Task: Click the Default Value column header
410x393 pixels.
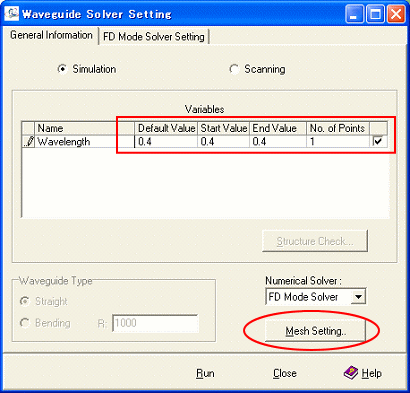Action: [166, 128]
